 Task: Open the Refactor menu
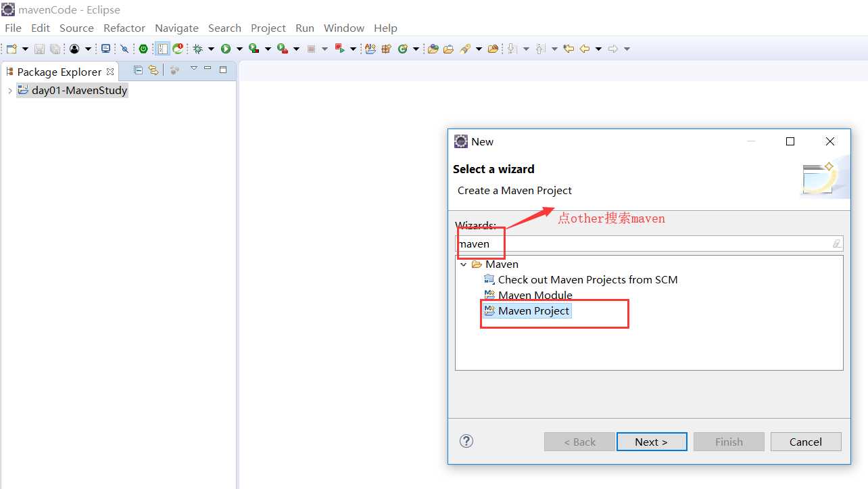(x=124, y=28)
